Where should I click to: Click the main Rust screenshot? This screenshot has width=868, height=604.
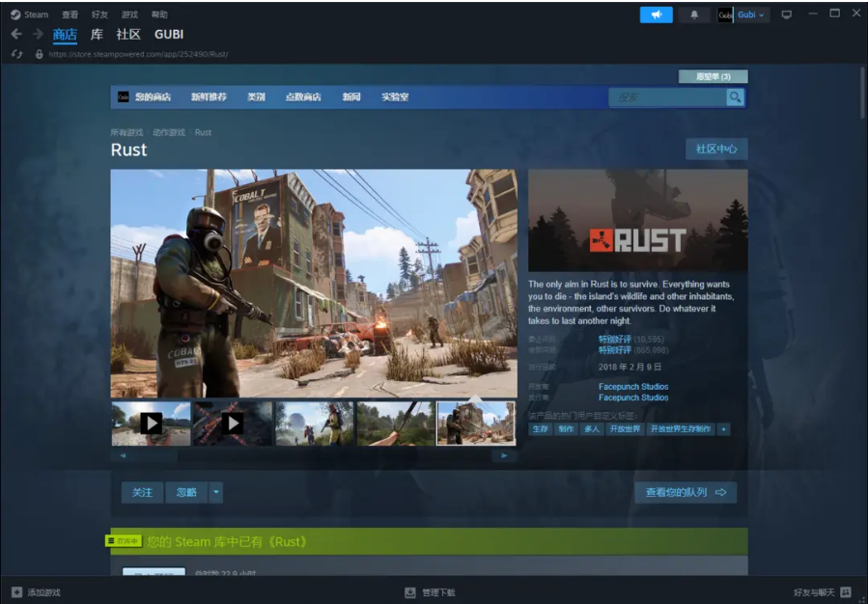pyautogui.click(x=314, y=284)
